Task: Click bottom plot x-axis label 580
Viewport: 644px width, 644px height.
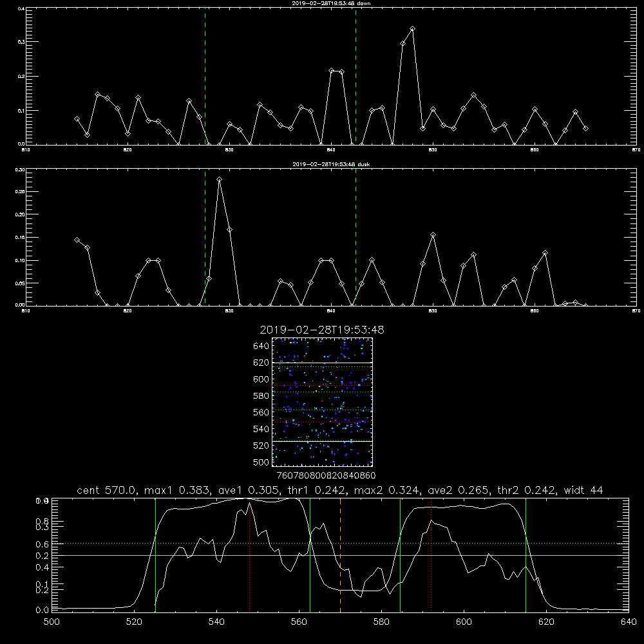Action: [381, 622]
